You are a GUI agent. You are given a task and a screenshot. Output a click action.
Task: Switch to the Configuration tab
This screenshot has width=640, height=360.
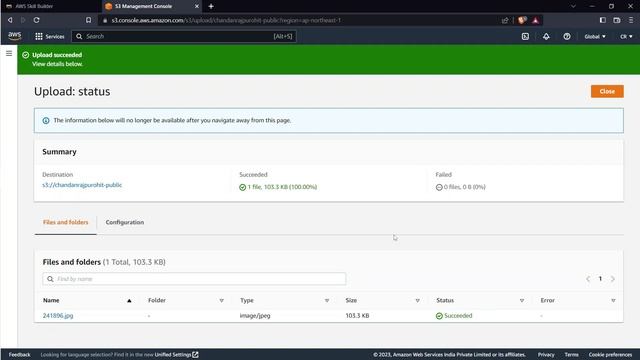pos(125,222)
